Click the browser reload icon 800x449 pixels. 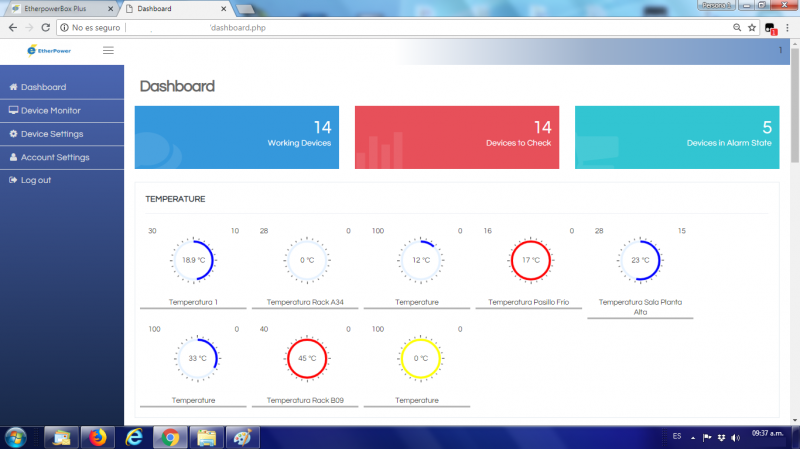coord(46,28)
